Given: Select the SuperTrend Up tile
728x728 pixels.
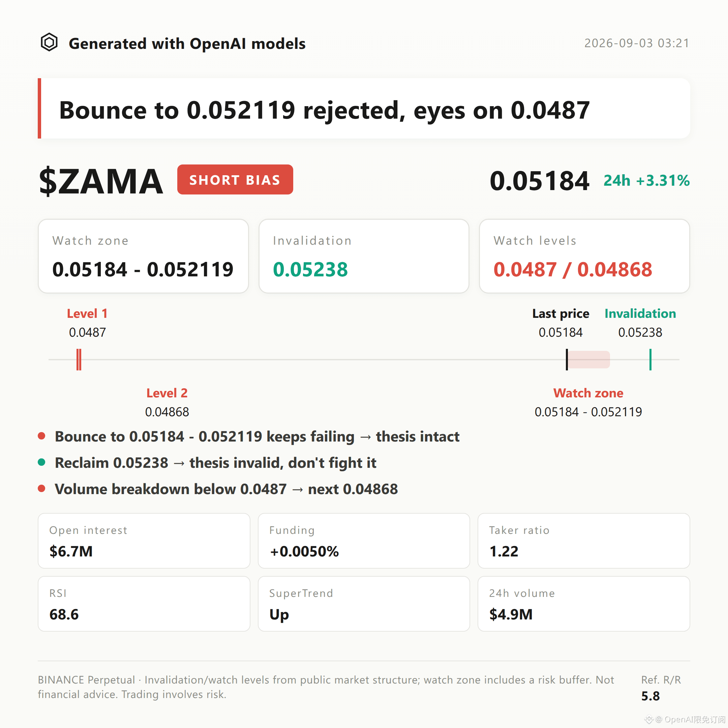Looking at the screenshot, I should (x=364, y=604).
